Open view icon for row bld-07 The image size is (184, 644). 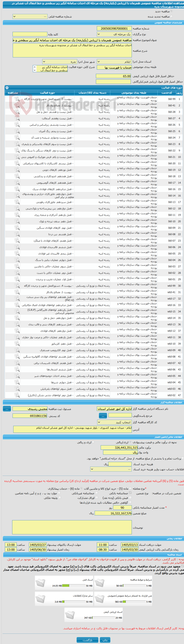[17, 241]
